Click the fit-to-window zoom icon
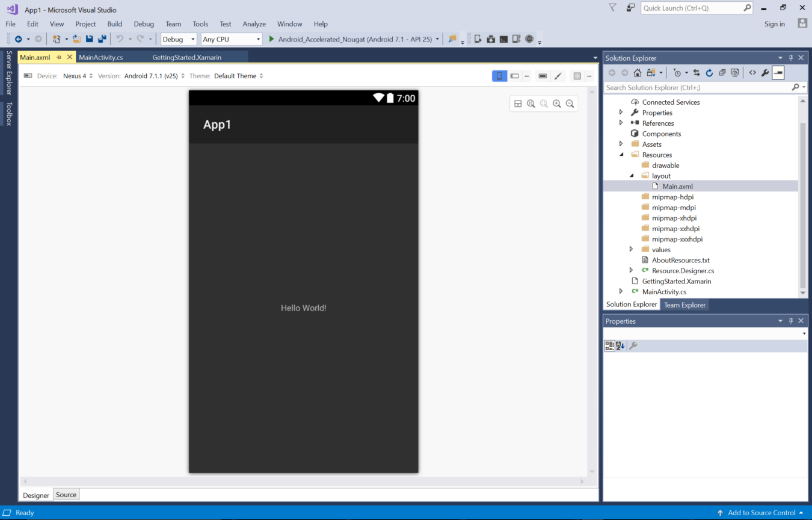 531,104
